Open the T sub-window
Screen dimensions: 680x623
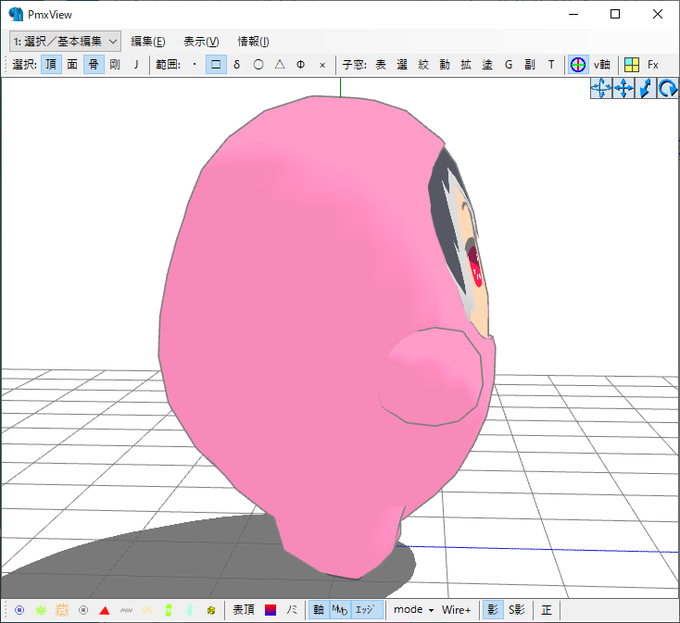point(551,65)
